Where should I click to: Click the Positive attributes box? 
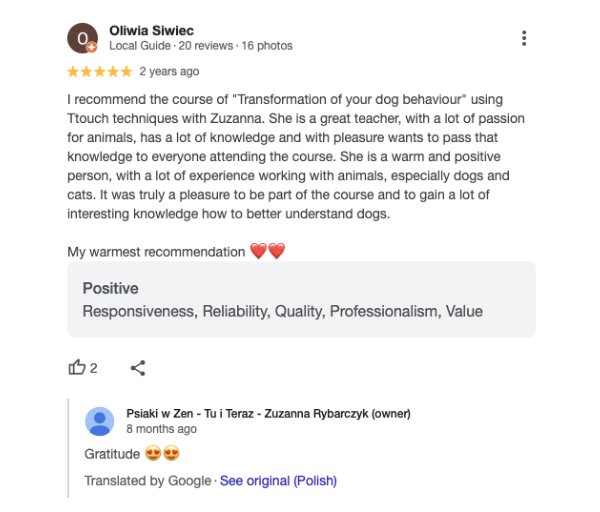pyautogui.click(x=302, y=299)
